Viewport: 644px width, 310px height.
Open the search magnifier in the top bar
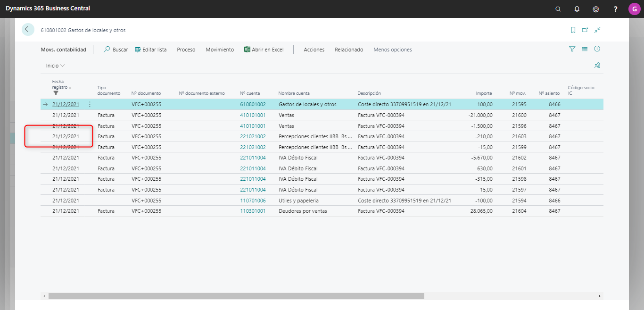tap(558, 9)
